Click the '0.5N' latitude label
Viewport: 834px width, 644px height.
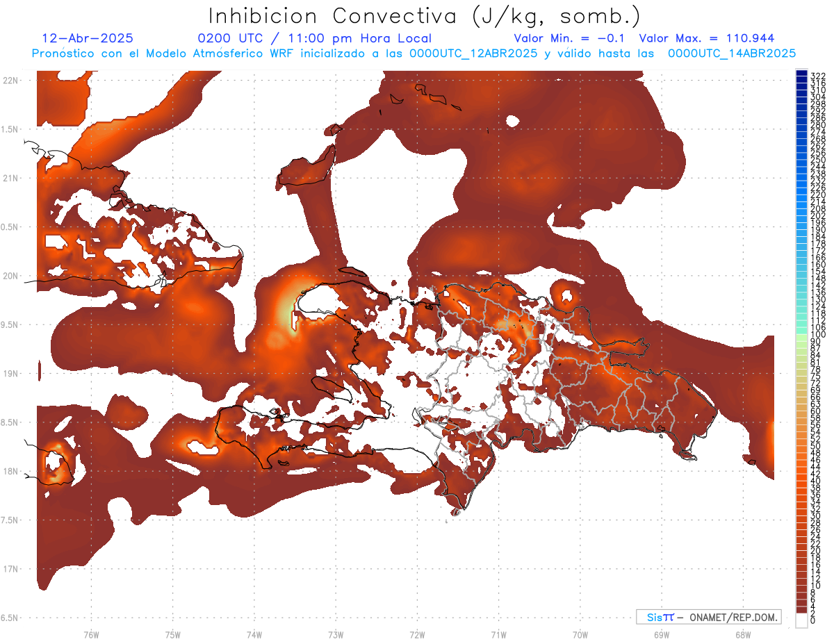coord(10,227)
